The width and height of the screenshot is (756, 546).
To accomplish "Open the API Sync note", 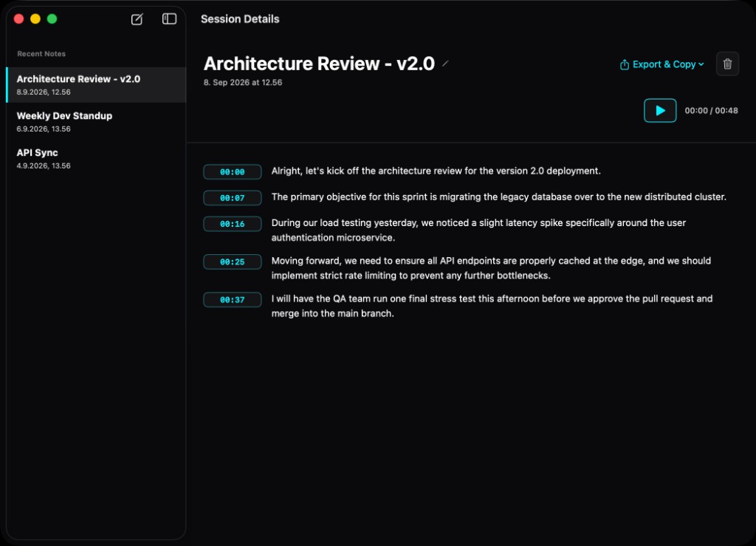I will tap(96, 158).
